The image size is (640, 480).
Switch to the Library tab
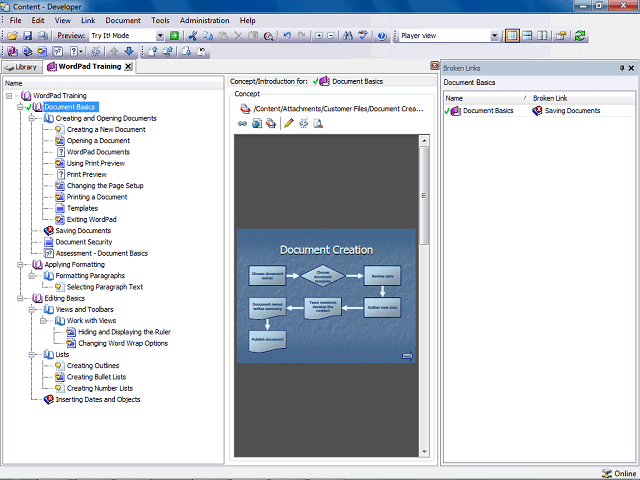tap(22, 67)
